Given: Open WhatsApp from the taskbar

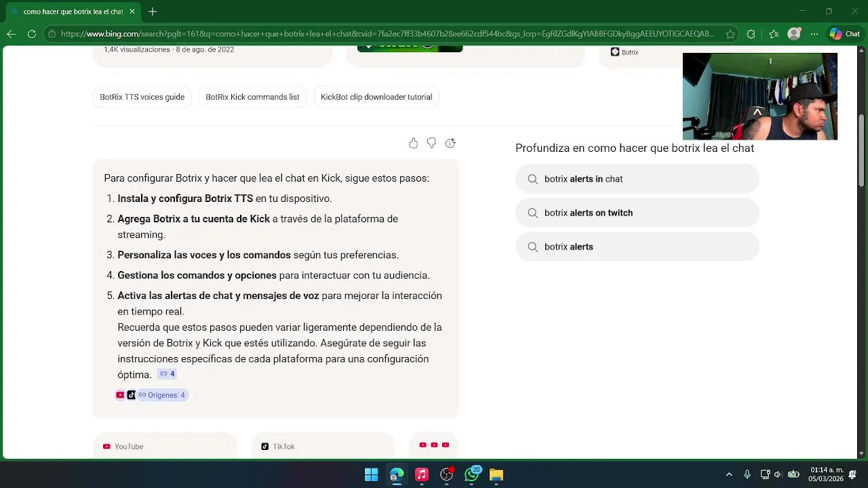Looking at the screenshot, I should pos(471,474).
